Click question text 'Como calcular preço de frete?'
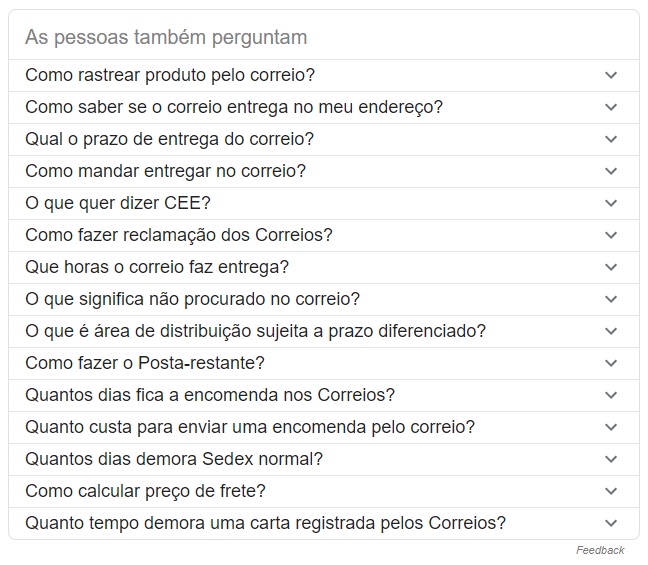The height and width of the screenshot is (565, 648). click(x=145, y=491)
